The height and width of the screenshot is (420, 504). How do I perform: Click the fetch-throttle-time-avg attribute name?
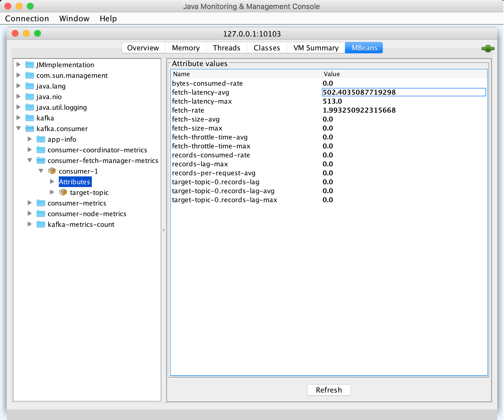(210, 137)
